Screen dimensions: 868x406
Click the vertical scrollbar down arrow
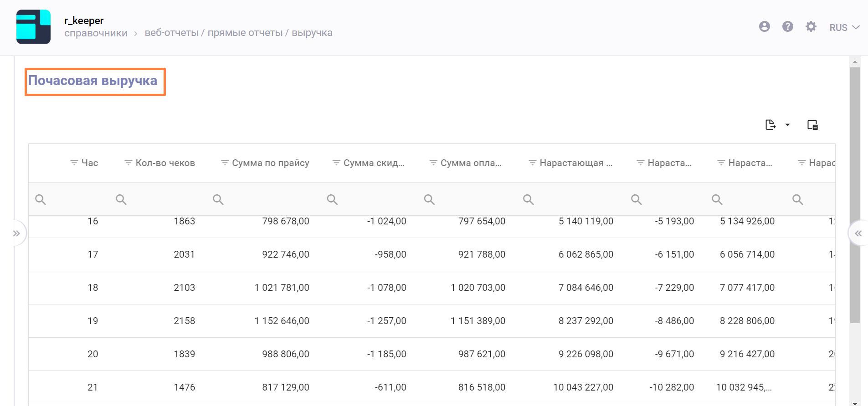[x=855, y=403]
